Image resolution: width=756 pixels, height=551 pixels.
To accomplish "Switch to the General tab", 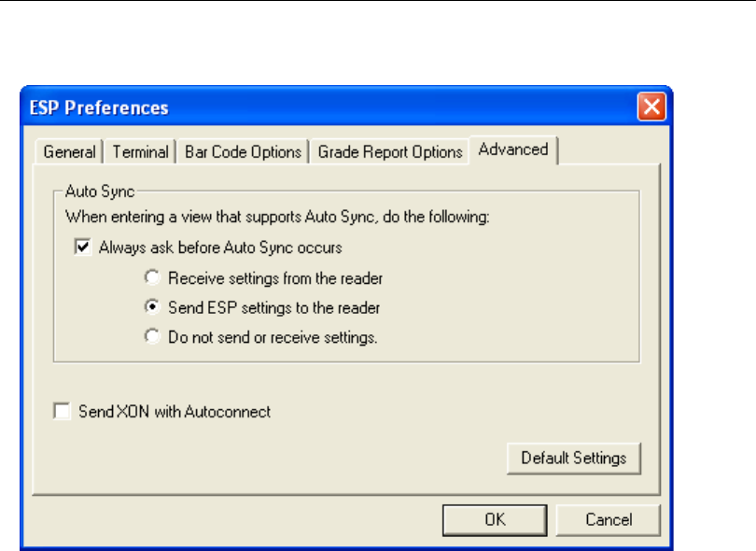I will pos(70,151).
